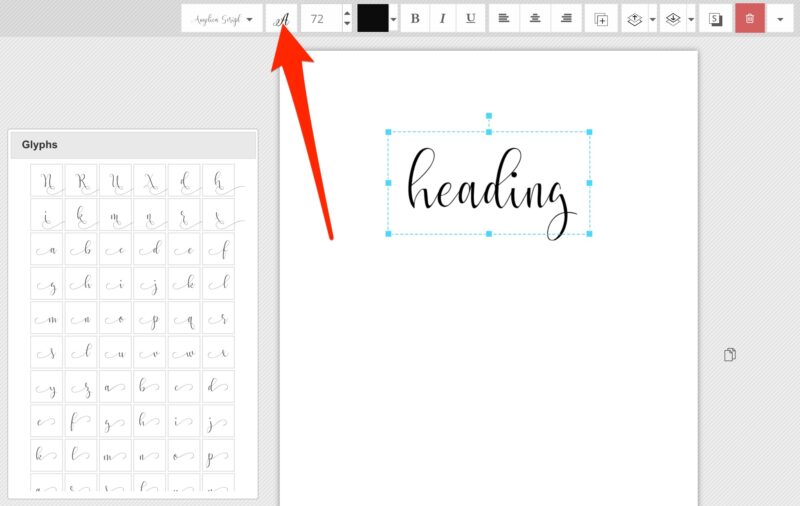Expand the text color dropdown arrow
The width and height of the screenshot is (800, 506).
393,19
